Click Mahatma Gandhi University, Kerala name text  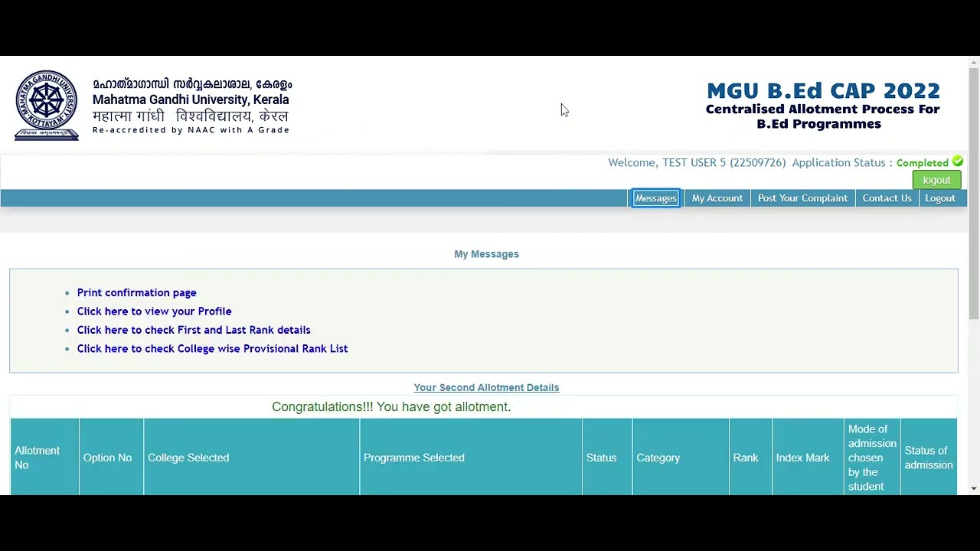(x=191, y=99)
